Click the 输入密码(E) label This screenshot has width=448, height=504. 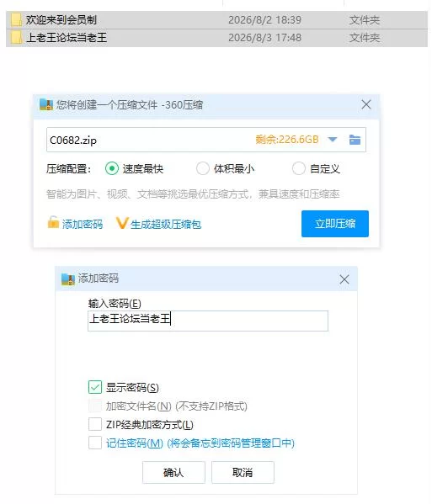(115, 304)
